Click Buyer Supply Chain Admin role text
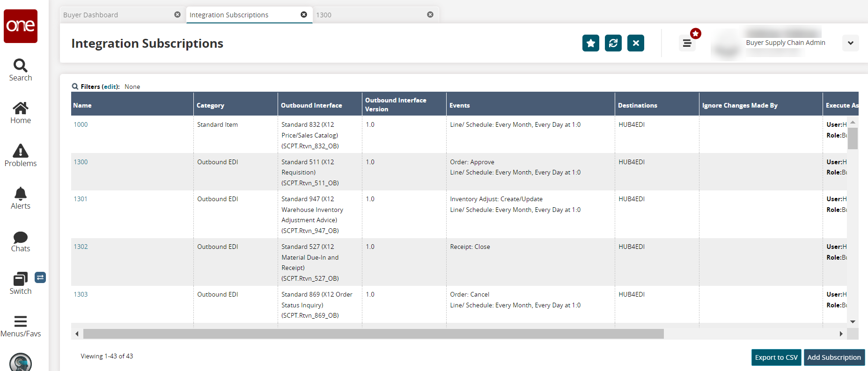The height and width of the screenshot is (371, 868). (786, 43)
